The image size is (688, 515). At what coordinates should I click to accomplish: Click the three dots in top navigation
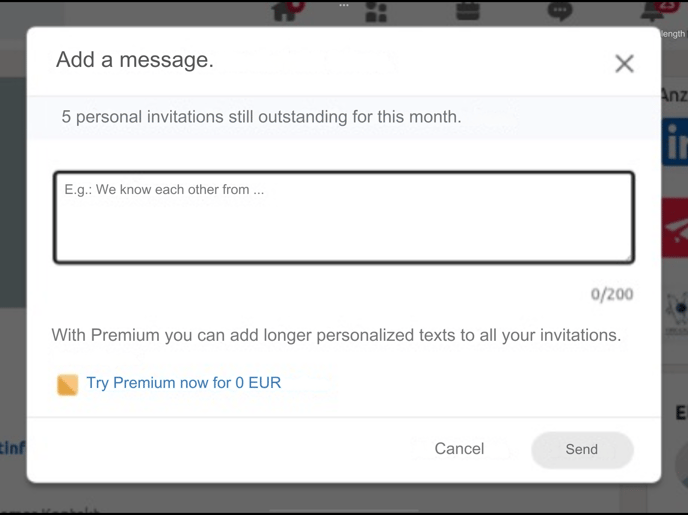click(x=343, y=5)
